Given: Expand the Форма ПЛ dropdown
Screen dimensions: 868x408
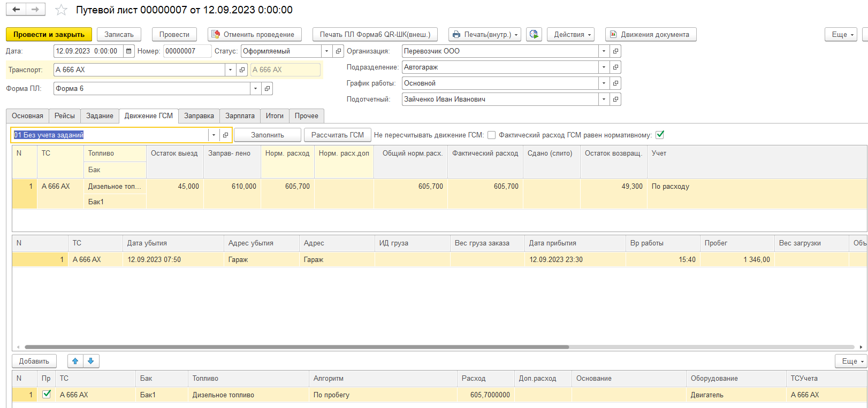Looking at the screenshot, I should tap(255, 89).
